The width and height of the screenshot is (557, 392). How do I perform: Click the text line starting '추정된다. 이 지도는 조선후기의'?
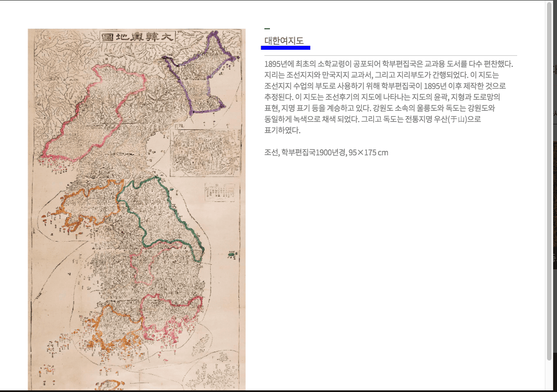tap(382, 97)
